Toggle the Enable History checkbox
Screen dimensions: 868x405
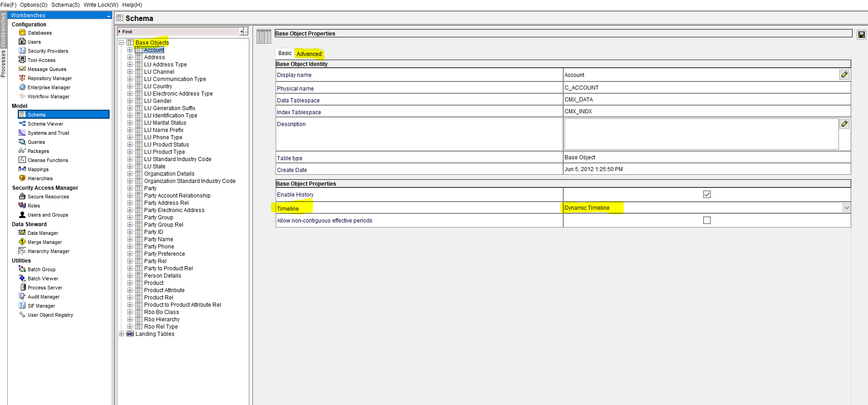(707, 195)
